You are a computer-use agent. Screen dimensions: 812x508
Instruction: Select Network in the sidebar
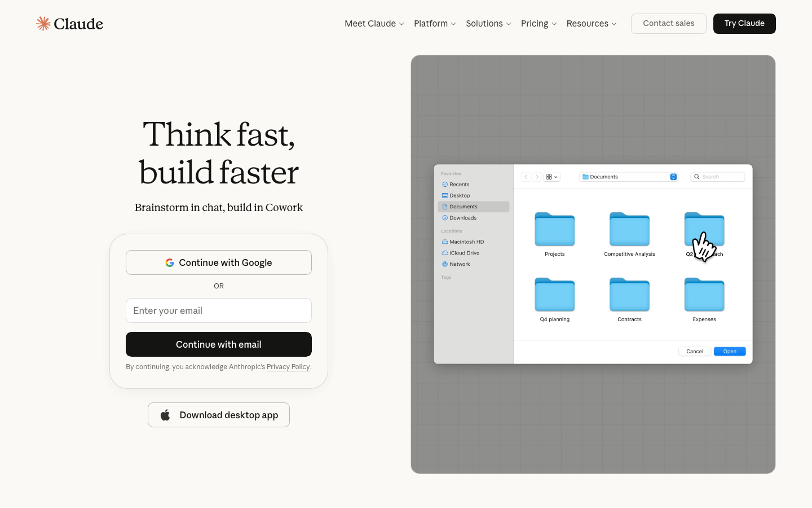474,264
